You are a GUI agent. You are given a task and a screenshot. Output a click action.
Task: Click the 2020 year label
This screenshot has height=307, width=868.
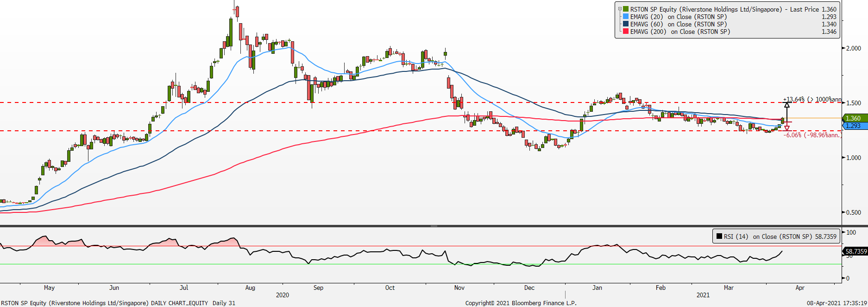point(283,295)
